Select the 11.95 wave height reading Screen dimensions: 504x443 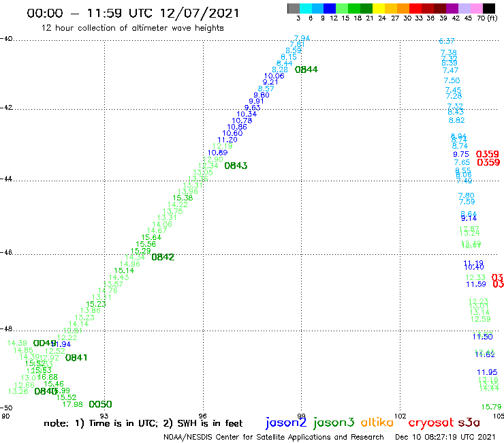point(487,372)
